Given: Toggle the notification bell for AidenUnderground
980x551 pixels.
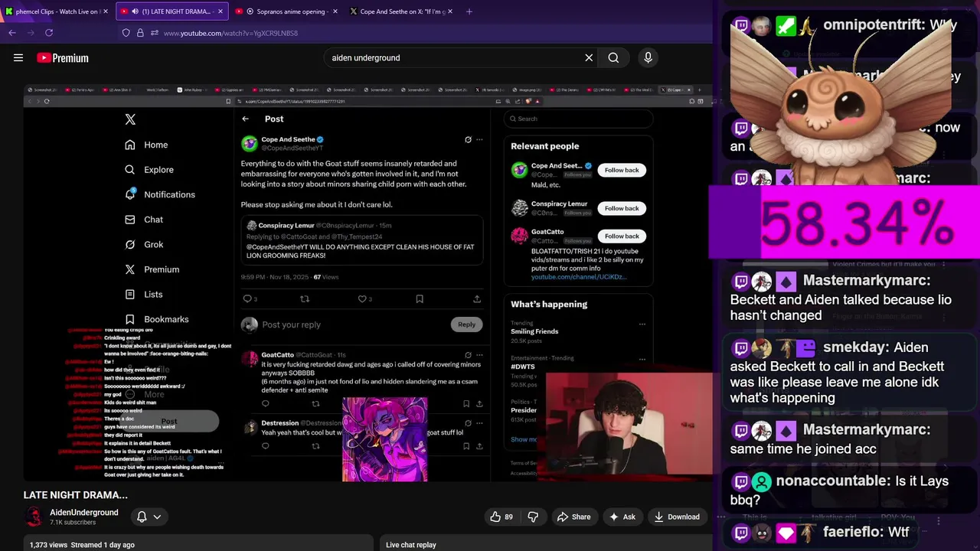Looking at the screenshot, I should coord(142,517).
